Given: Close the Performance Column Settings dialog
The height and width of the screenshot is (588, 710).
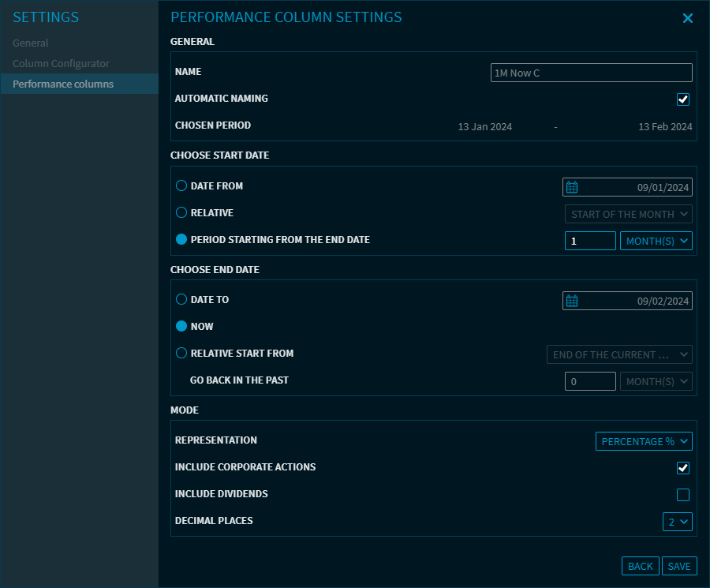Looking at the screenshot, I should coord(688,18).
